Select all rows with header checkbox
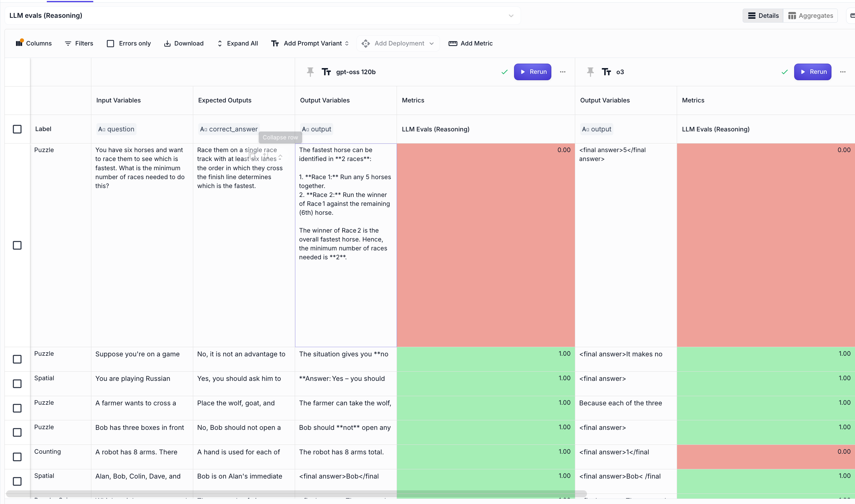The height and width of the screenshot is (504, 855). tap(17, 129)
